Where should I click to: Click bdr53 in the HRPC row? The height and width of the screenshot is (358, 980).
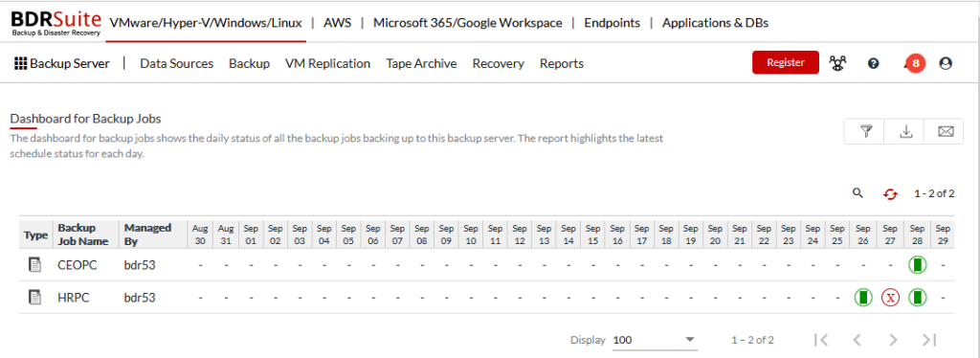click(x=140, y=298)
